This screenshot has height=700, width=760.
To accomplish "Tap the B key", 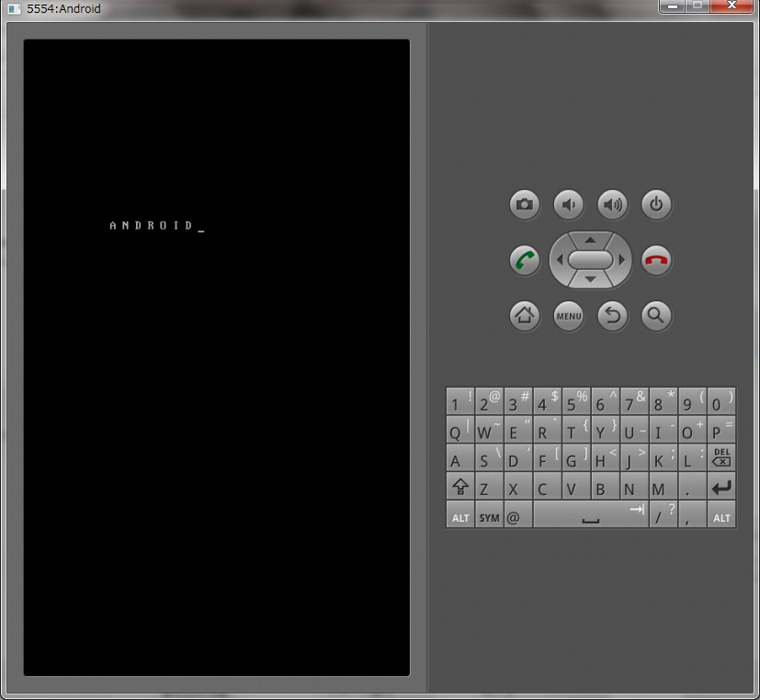I will [x=606, y=486].
